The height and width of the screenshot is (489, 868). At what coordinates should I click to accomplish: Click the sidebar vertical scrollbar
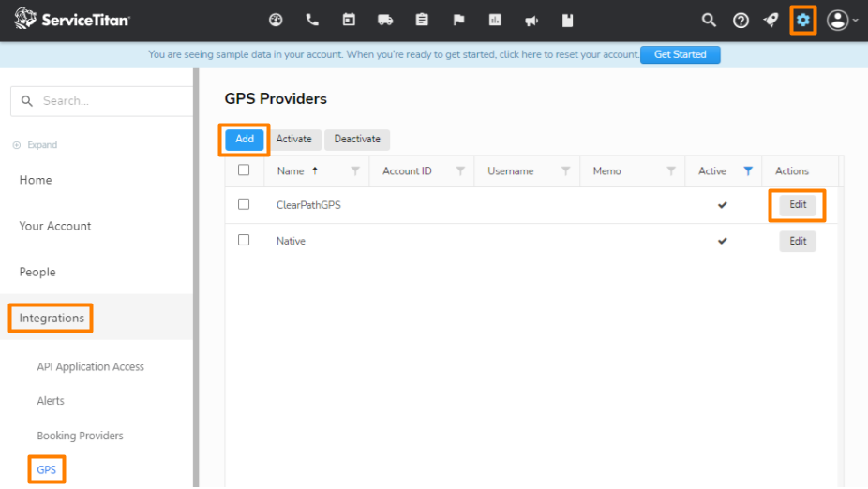[x=196, y=277]
